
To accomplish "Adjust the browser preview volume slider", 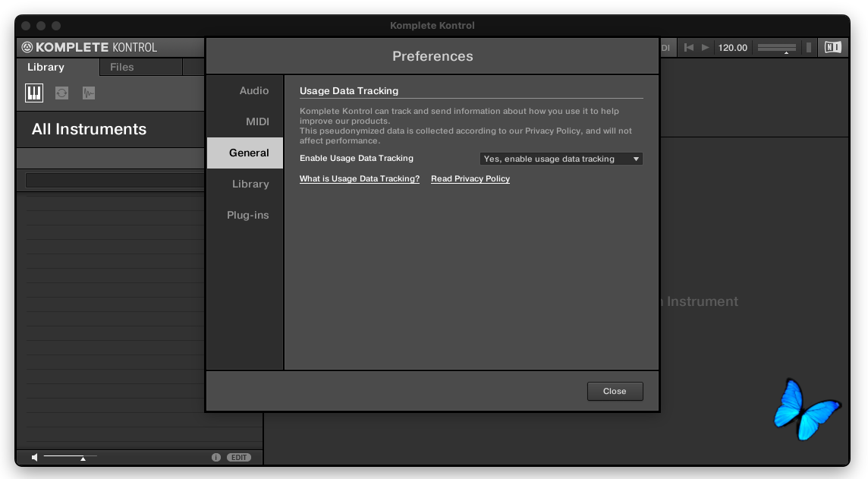I will click(x=71, y=457).
